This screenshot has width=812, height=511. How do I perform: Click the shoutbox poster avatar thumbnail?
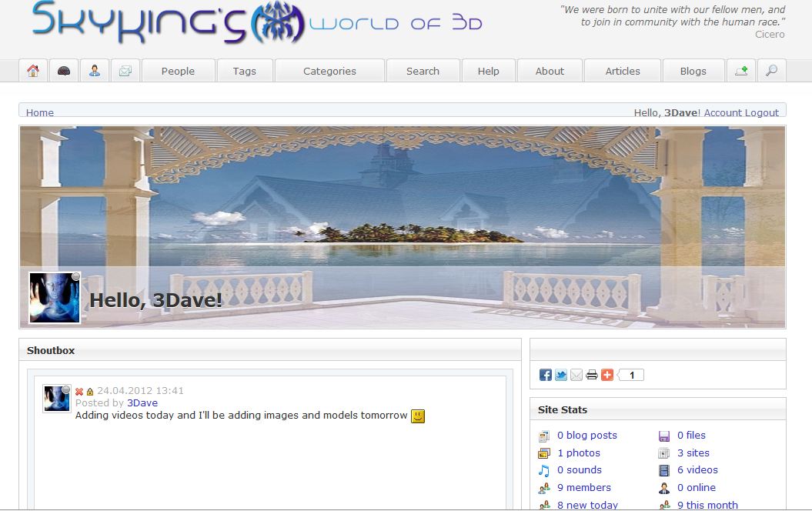pyautogui.click(x=56, y=399)
